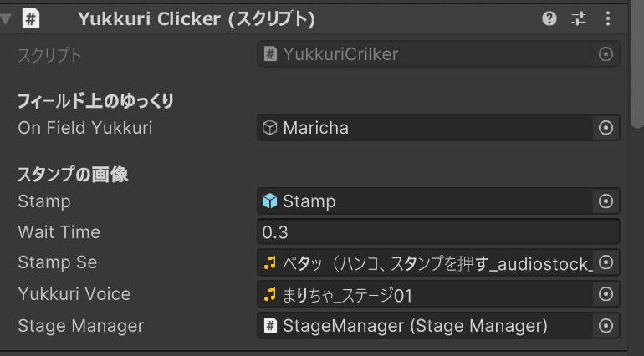
Task: Open the three-dot component context menu
Action: coord(608,18)
